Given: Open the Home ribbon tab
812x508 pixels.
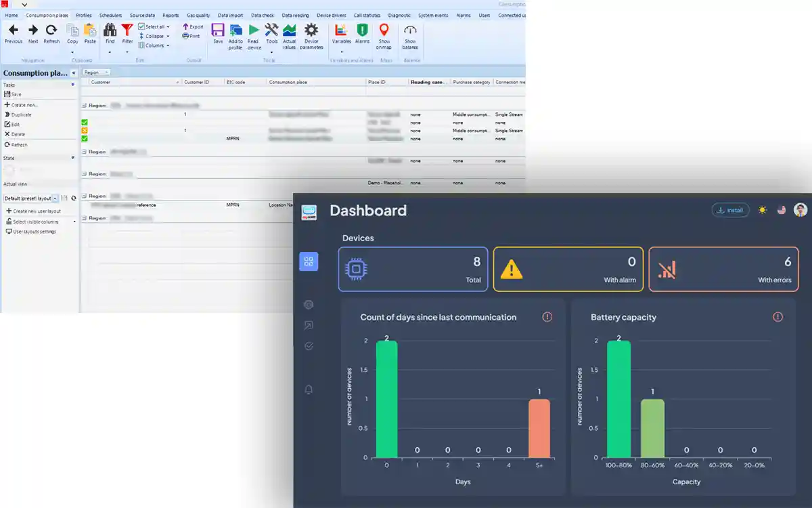Looking at the screenshot, I should [12, 15].
